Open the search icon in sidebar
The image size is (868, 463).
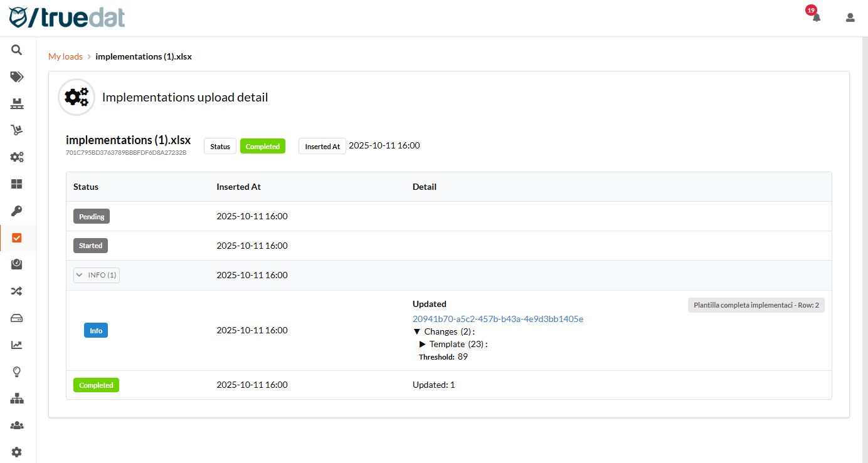click(17, 50)
